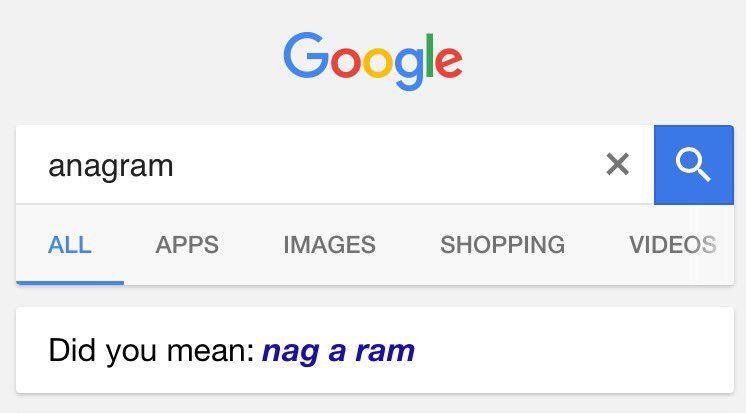
Task: Click the magnifying glass icon
Action: tap(693, 165)
